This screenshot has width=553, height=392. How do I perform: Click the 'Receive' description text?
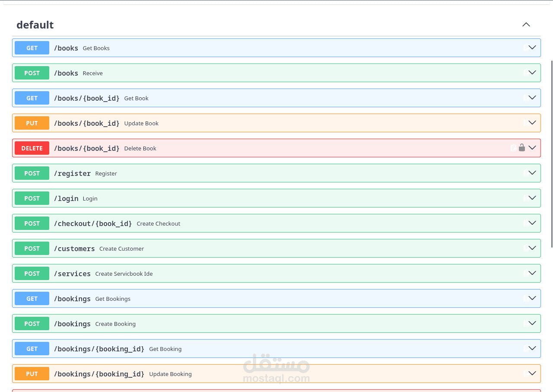point(93,73)
